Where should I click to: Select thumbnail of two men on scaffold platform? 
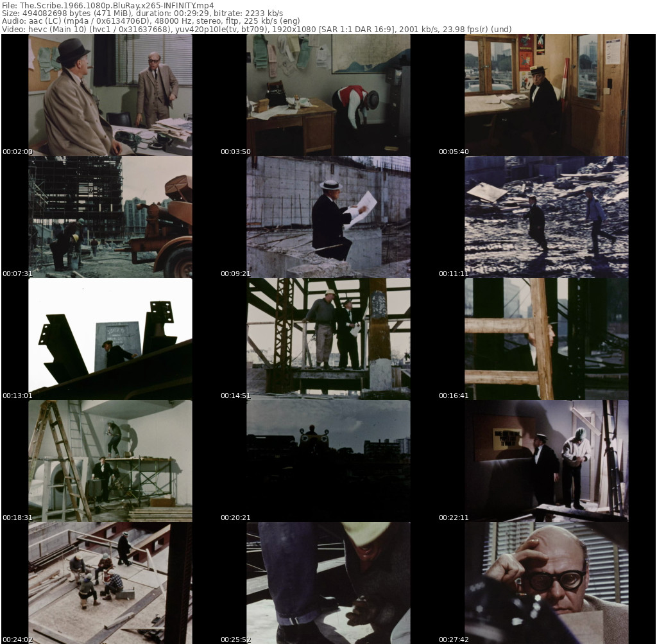pyautogui.click(x=328, y=338)
